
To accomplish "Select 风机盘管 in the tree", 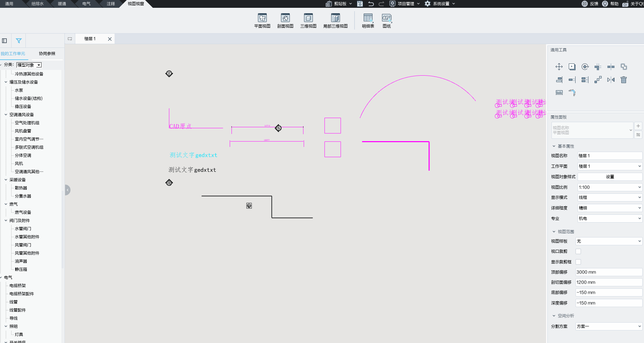I will 23,131.
